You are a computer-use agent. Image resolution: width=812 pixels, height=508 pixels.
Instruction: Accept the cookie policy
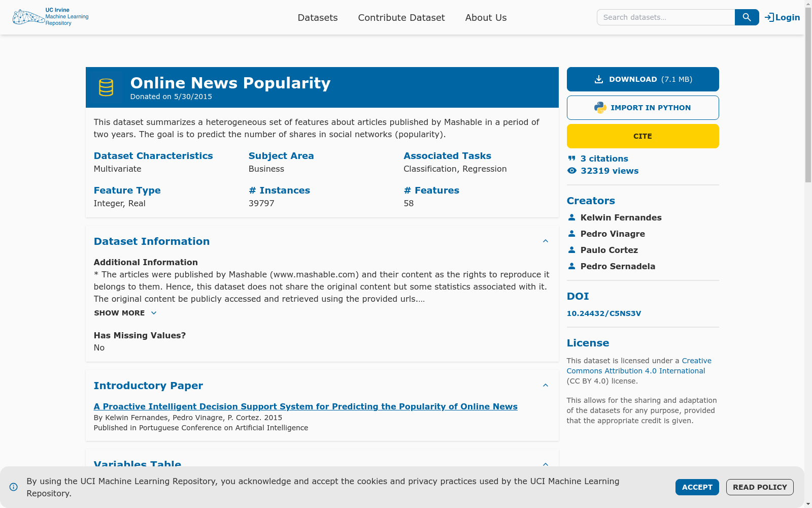(x=697, y=487)
